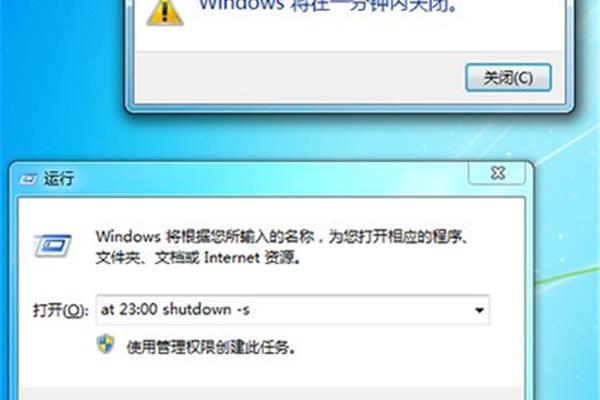The image size is (600, 400).
Task: Click the Internet 资源 description line
Action: [198, 258]
